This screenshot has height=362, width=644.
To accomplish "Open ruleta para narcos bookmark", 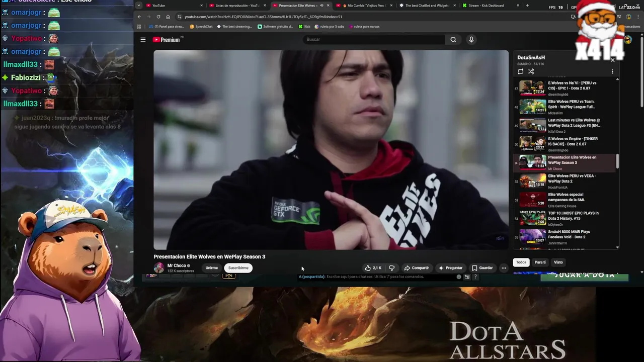I will (x=364, y=27).
